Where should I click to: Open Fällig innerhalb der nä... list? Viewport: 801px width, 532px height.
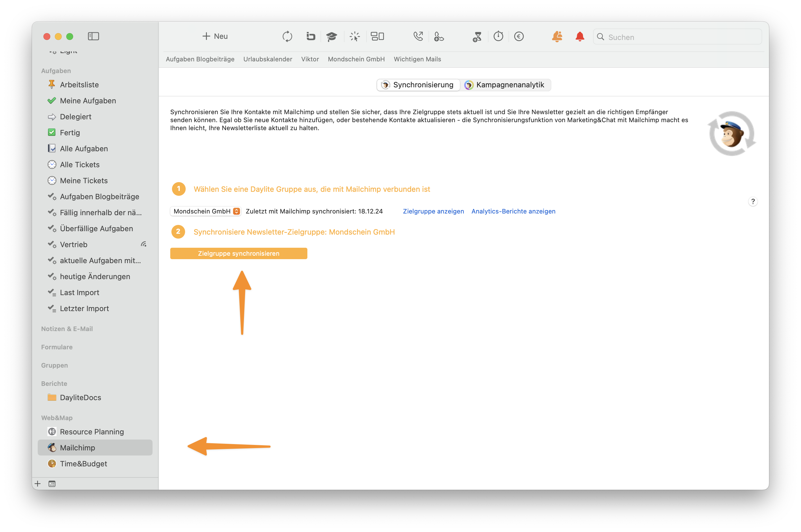click(x=95, y=212)
